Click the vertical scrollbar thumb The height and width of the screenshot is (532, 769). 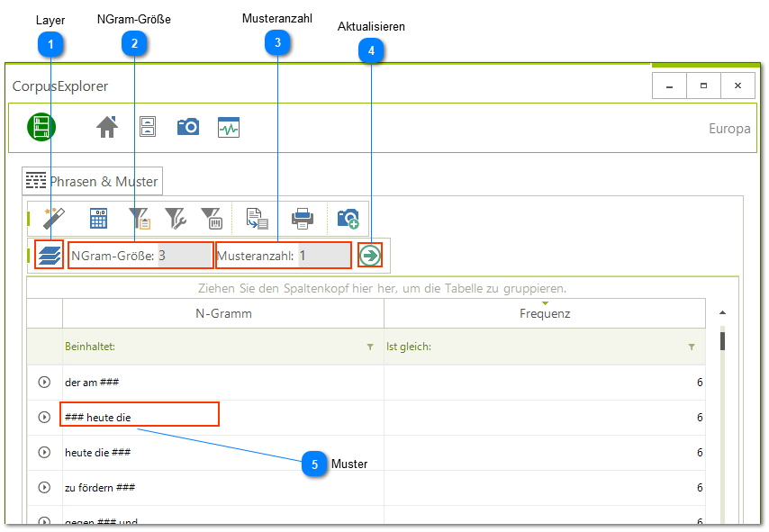722,341
